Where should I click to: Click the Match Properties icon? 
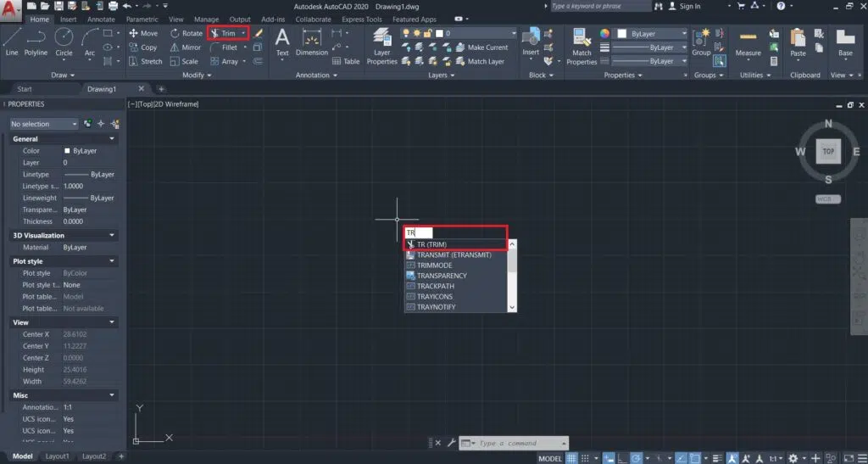(x=581, y=45)
